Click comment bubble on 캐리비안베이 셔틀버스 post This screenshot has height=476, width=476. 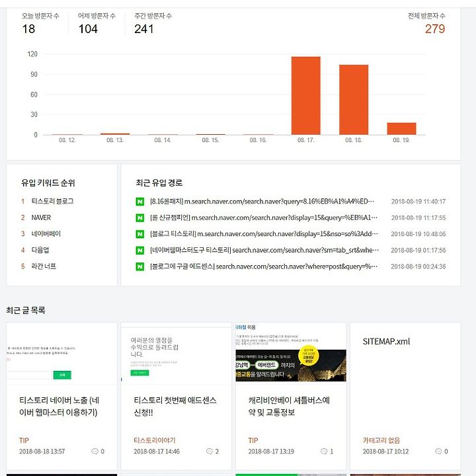324,452
